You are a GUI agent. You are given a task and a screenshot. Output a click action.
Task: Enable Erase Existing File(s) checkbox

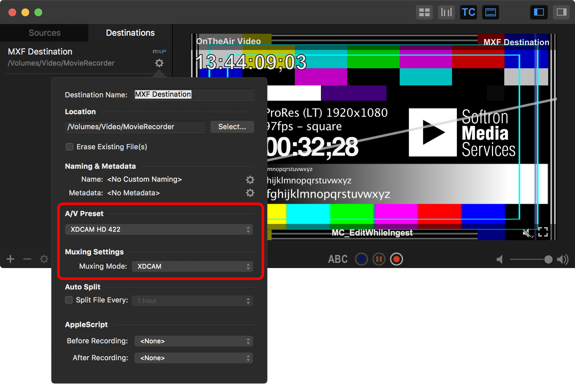click(x=69, y=147)
